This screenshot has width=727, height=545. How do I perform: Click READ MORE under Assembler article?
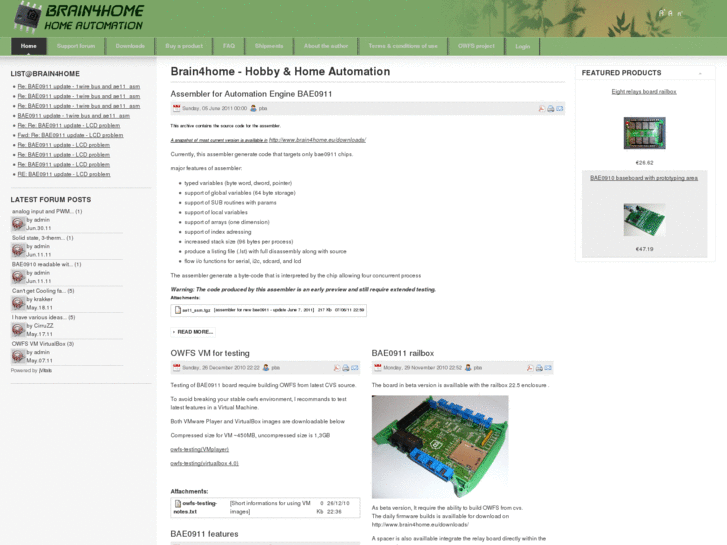point(193,332)
